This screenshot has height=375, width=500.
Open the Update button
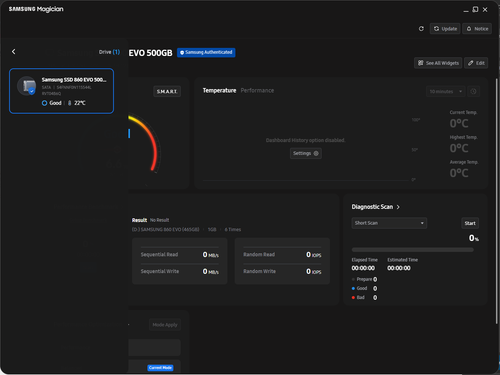click(445, 29)
